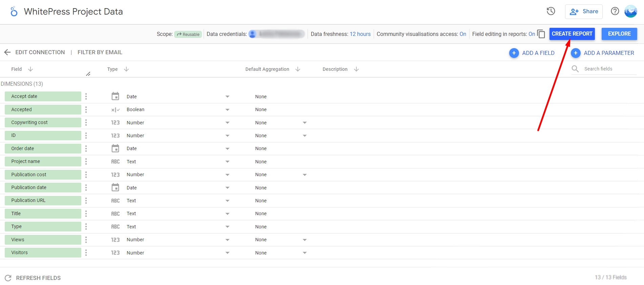
Task: Select the Visitors field chip
Action: coord(43,252)
